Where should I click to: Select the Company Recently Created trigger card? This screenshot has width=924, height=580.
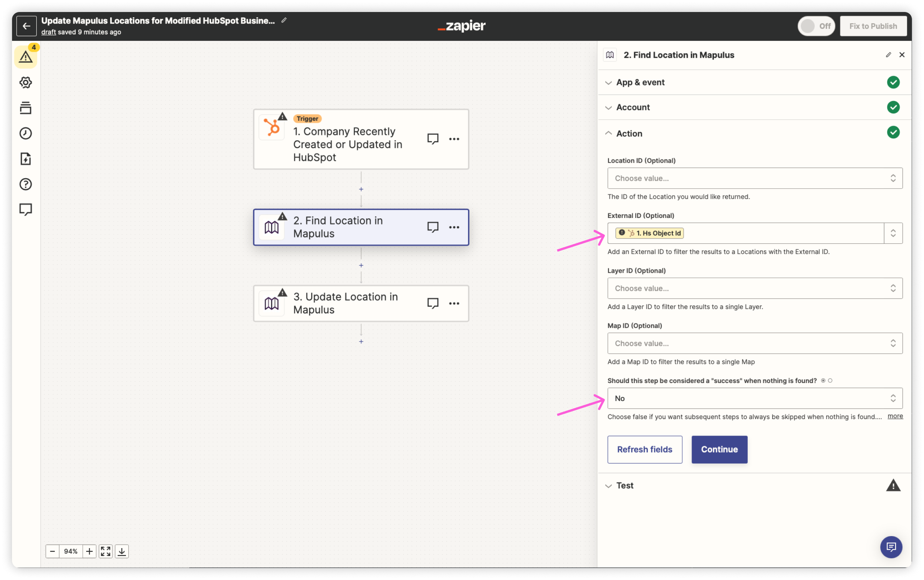[x=361, y=139]
